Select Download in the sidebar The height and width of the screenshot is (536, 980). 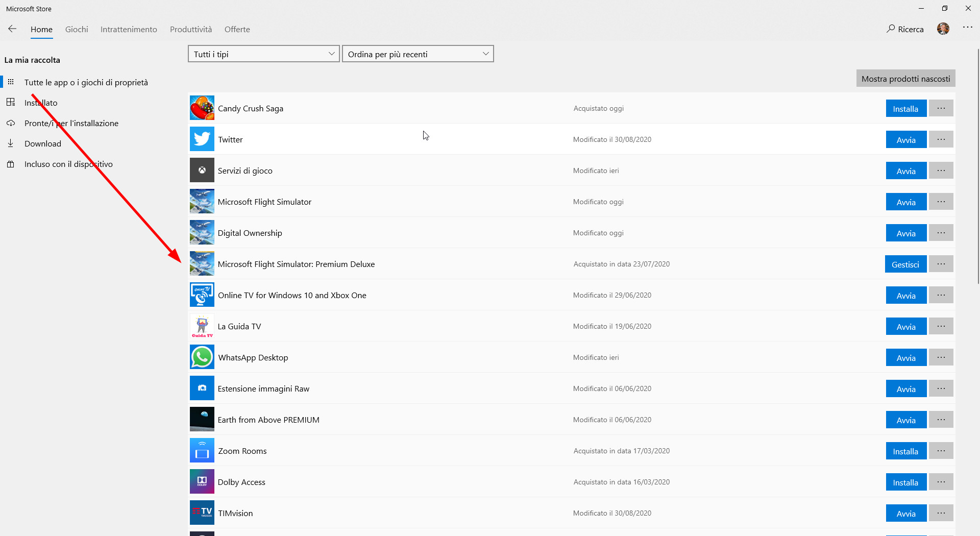pos(43,143)
